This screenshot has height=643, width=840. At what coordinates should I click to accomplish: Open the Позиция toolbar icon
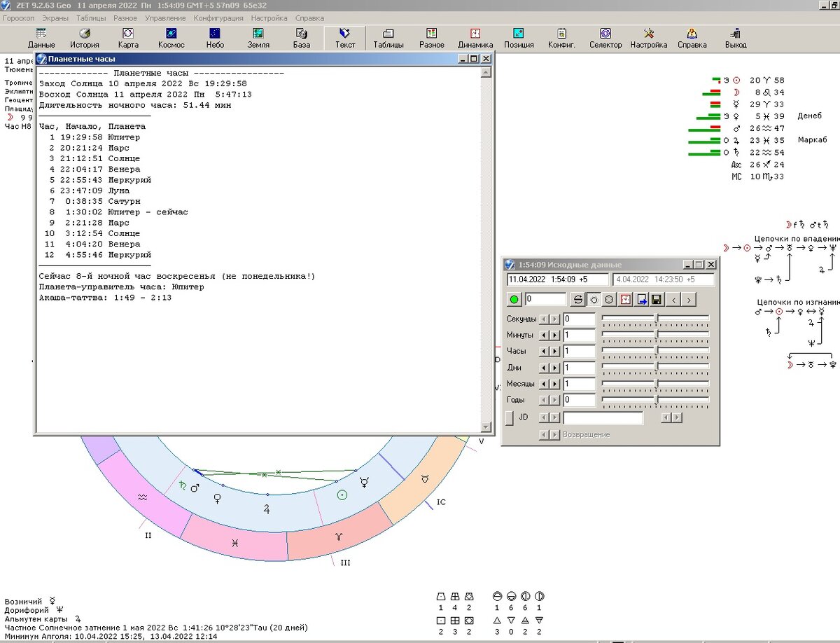pyautogui.click(x=519, y=39)
